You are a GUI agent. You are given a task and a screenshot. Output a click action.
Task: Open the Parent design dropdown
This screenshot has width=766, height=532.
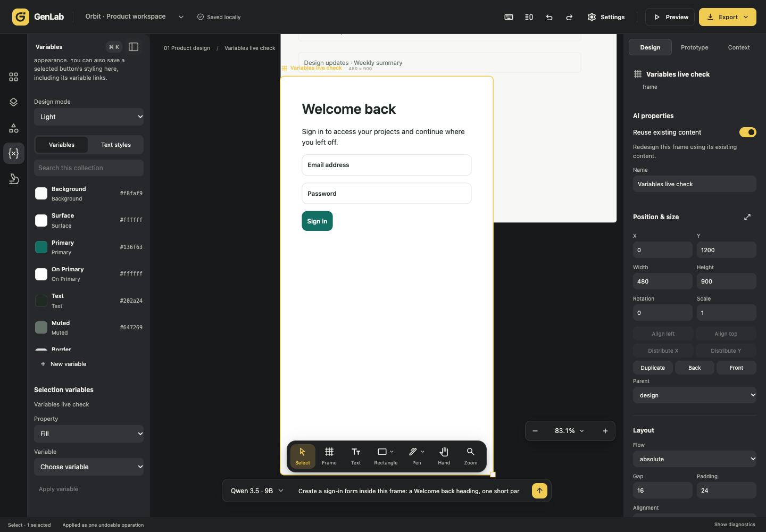(x=695, y=395)
